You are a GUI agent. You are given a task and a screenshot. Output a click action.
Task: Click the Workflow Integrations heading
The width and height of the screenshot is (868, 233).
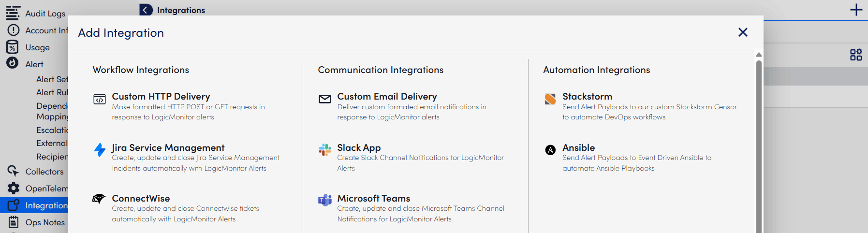click(x=141, y=70)
